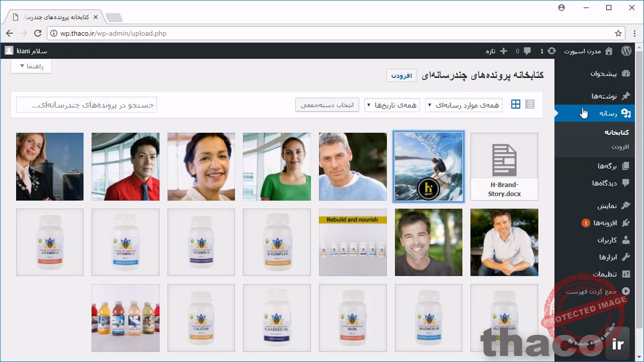Switch to list view mode
This screenshot has height=362, width=644.
point(530,105)
